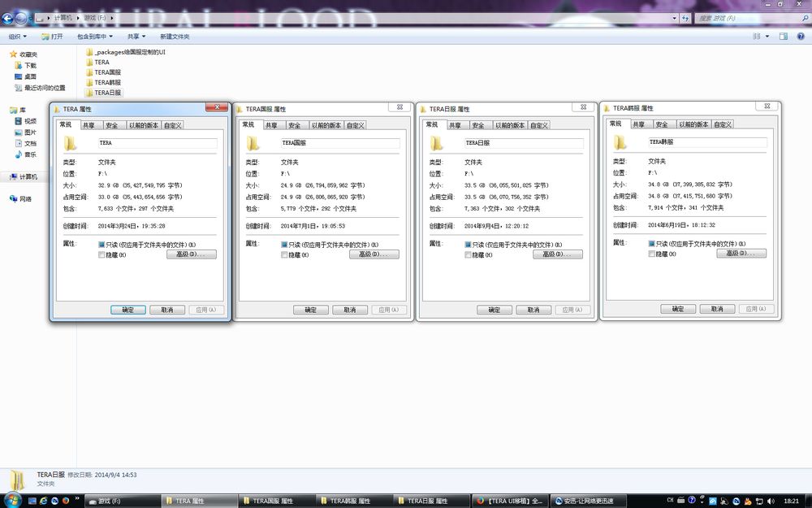This screenshot has height=508, width=812.
Task: Toggle 隐藏 checkbox in TERA 属性 dialog
Action: (x=101, y=255)
